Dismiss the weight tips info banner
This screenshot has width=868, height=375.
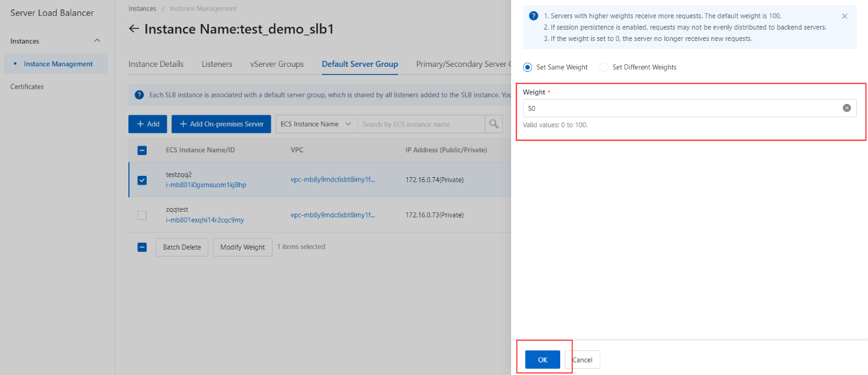click(x=845, y=16)
